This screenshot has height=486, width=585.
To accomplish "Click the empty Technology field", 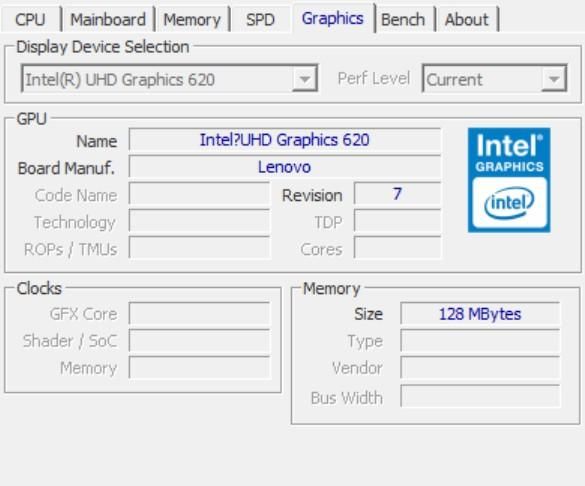I will pos(199,221).
